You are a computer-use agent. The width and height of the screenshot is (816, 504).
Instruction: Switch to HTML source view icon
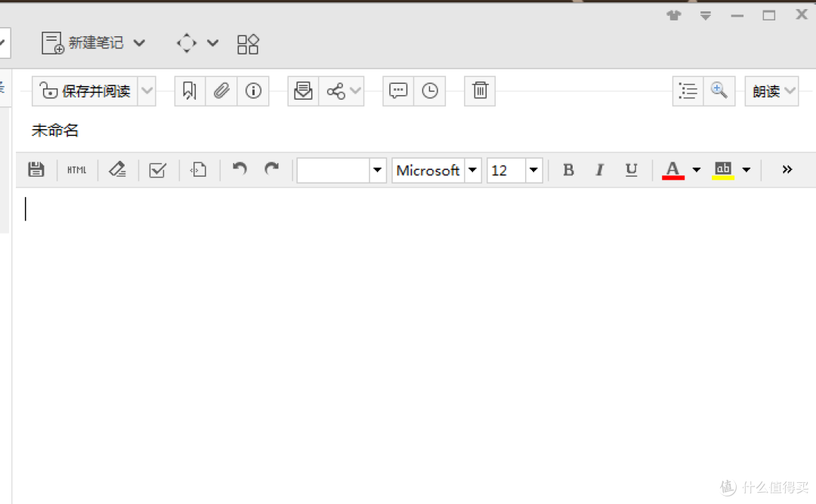[x=77, y=170]
